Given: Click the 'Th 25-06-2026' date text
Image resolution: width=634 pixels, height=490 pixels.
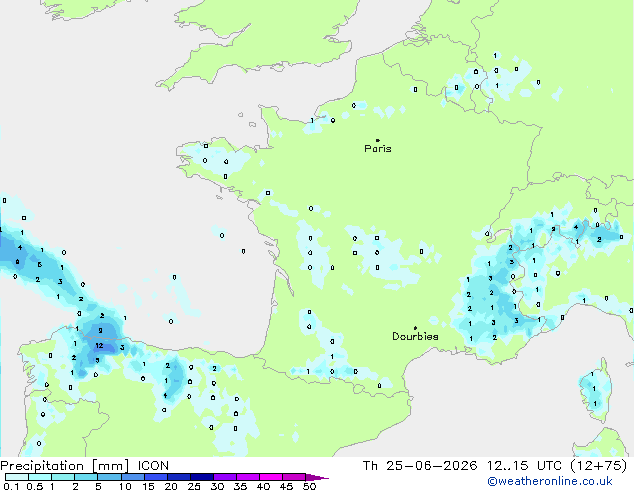Looking at the screenshot, I should pyautogui.click(x=420, y=466).
